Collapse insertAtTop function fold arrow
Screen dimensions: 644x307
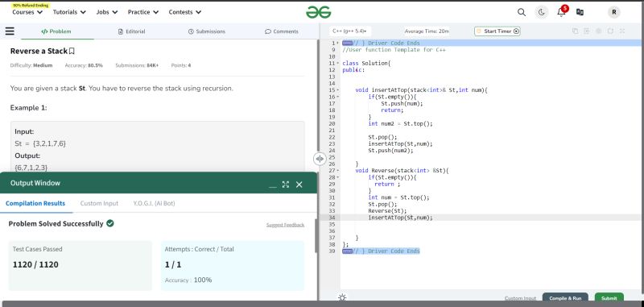337,90
